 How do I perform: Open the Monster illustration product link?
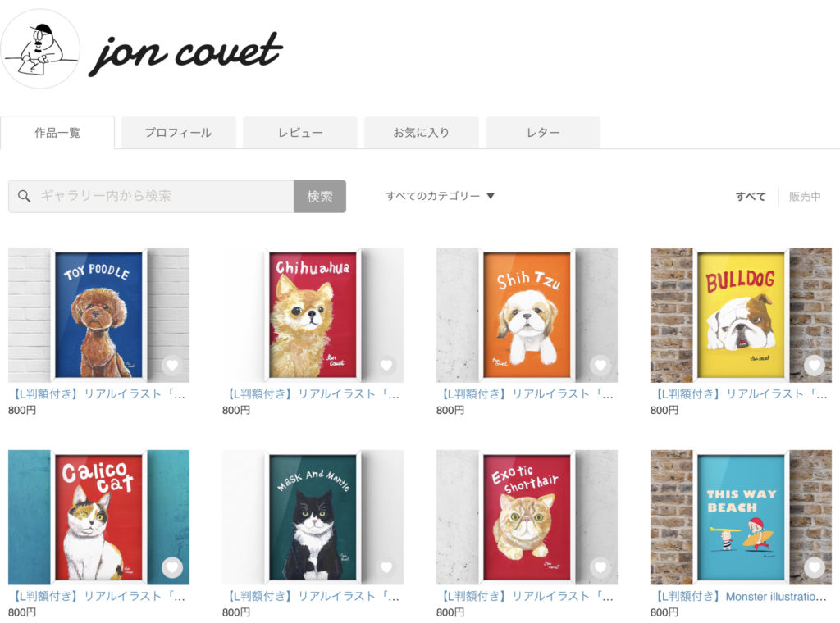click(x=741, y=596)
